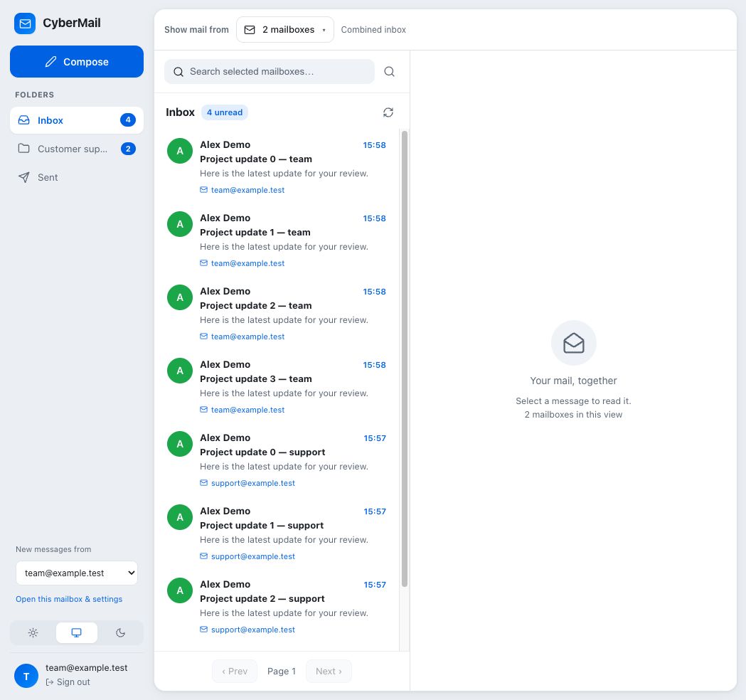Open message Project update 2 — support
Screen dimensions: 746x700
pyautogui.click(x=277, y=606)
